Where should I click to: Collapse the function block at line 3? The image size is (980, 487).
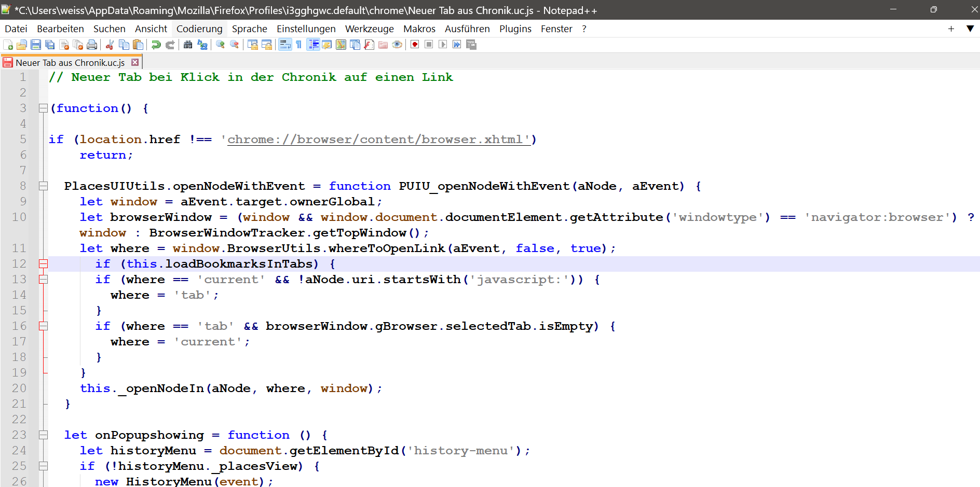tap(44, 108)
